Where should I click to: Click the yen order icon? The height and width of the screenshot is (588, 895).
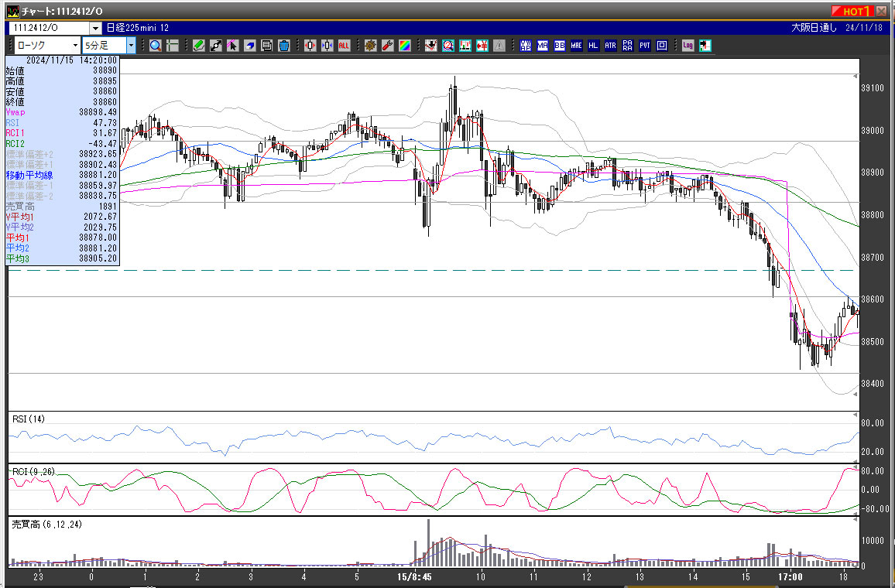coord(482,46)
